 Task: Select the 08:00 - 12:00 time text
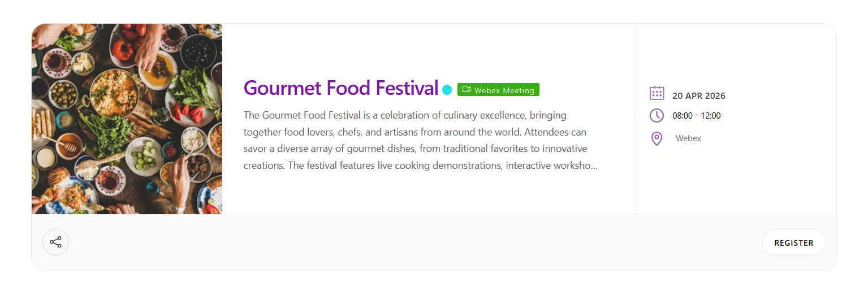click(x=696, y=116)
